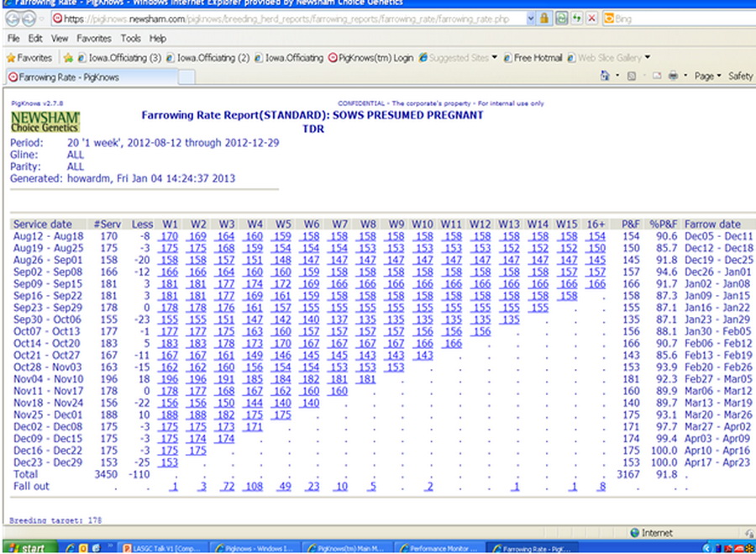756x554 pixels.
Task: Click W1 value 170 for Aug12 - Aug18
Action: point(169,237)
